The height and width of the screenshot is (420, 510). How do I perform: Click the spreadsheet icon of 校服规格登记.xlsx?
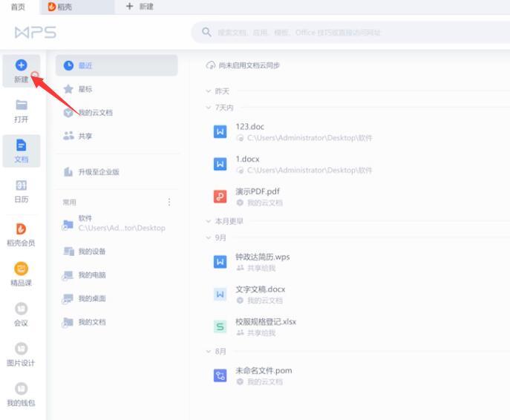tap(220, 327)
